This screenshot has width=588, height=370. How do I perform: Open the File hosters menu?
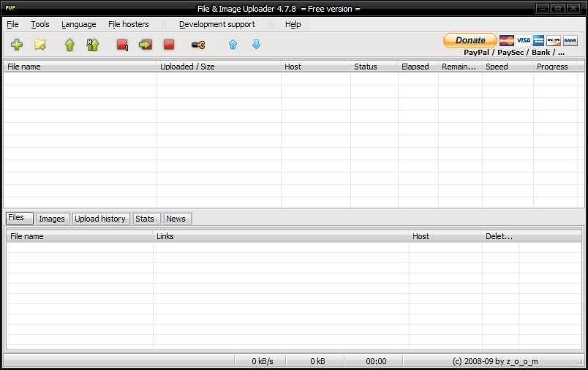(x=128, y=24)
